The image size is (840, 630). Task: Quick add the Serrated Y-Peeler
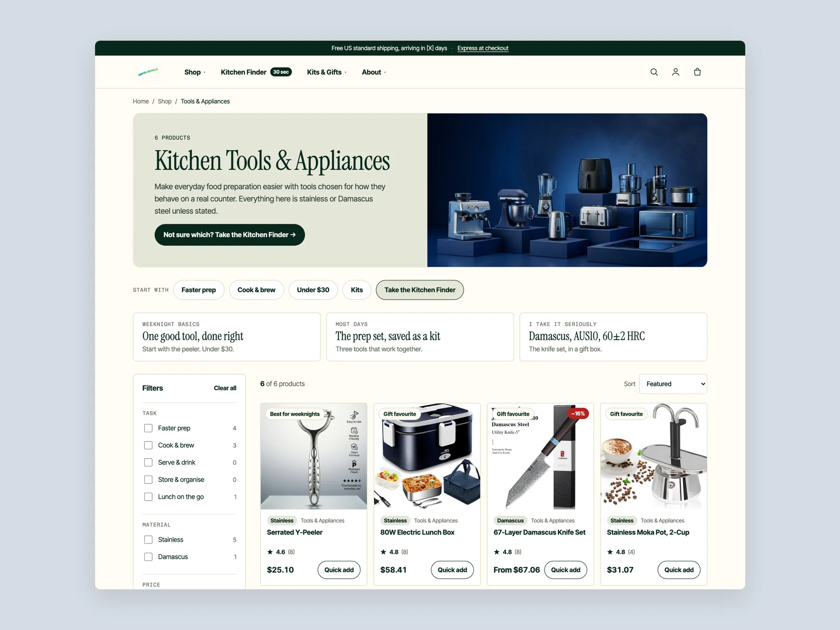[339, 570]
